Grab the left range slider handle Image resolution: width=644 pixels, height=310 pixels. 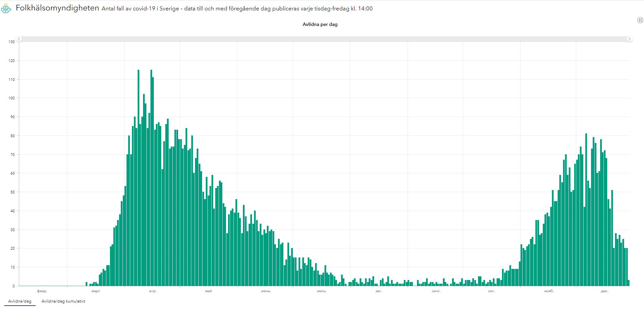(x=19, y=39)
